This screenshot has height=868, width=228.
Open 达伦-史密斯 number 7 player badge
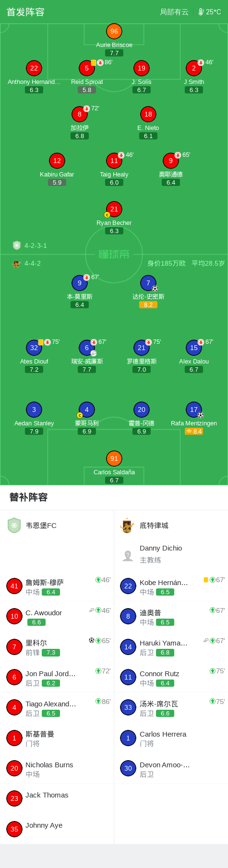148,283
